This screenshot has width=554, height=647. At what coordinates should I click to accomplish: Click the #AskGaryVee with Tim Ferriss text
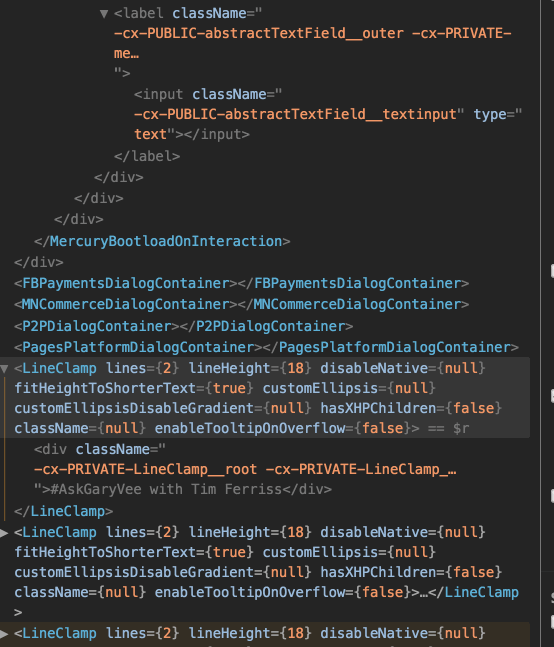point(166,489)
